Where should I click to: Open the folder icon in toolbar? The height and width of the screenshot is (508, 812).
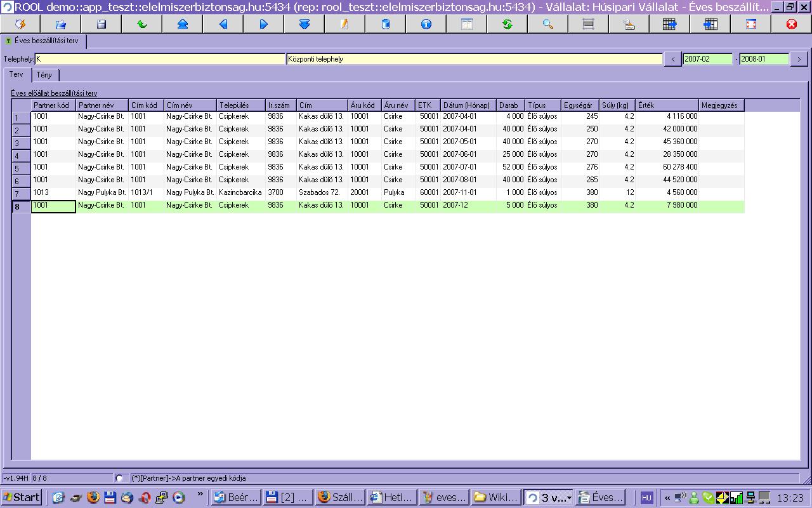pyautogui.click(x=61, y=24)
